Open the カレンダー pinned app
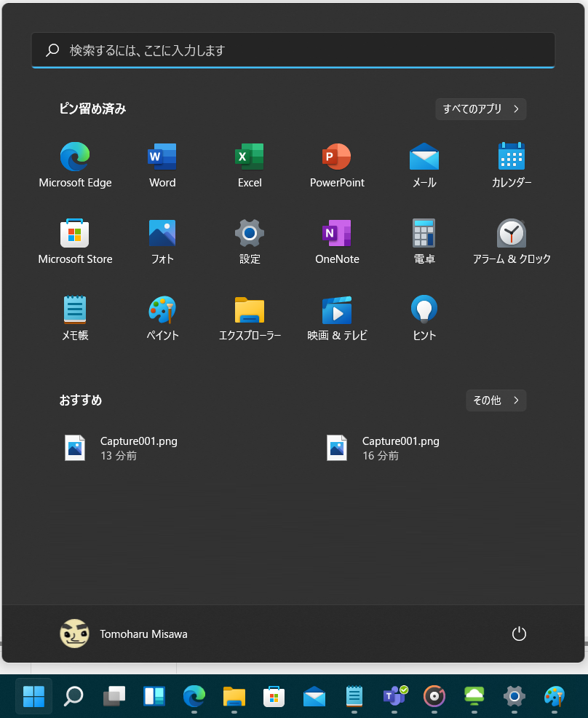This screenshot has width=588, height=718. (x=512, y=165)
